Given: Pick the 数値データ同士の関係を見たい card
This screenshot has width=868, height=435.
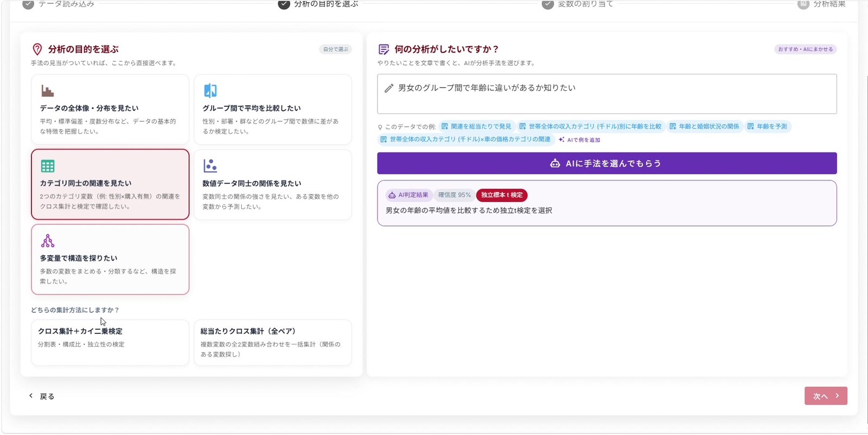Looking at the screenshot, I should (273, 185).
